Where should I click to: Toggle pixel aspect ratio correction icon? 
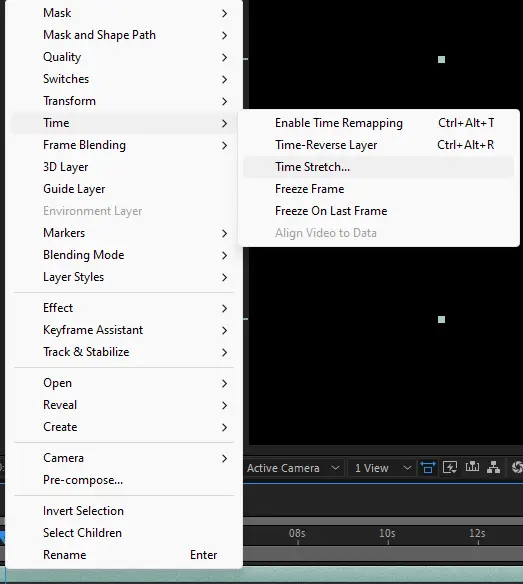[428, 467]
